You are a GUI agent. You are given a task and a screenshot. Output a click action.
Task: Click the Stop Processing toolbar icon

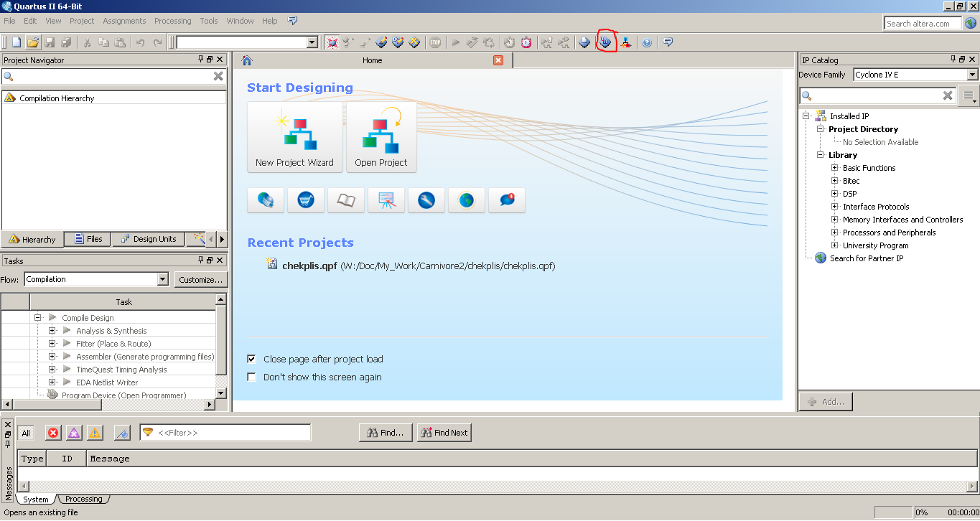coord(435,42)
